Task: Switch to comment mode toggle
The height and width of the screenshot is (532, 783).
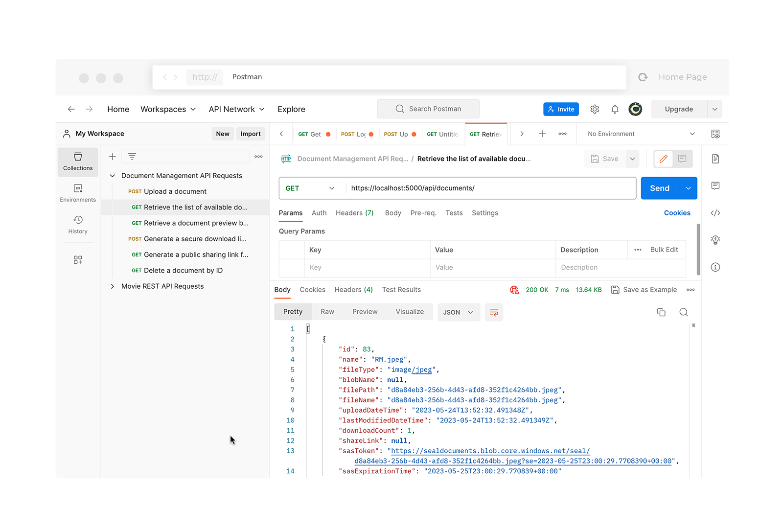Action: pyautogui.click(x=682, y=159)
